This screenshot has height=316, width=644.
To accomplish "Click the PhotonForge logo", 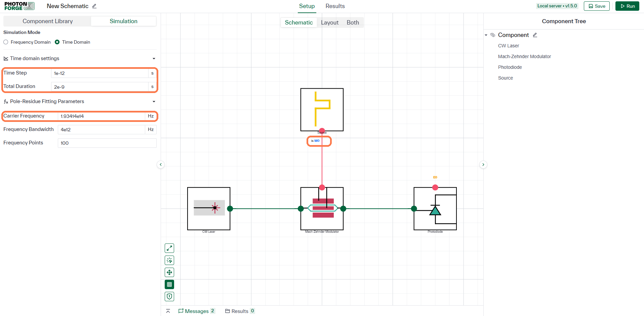I will pos(19,6).
